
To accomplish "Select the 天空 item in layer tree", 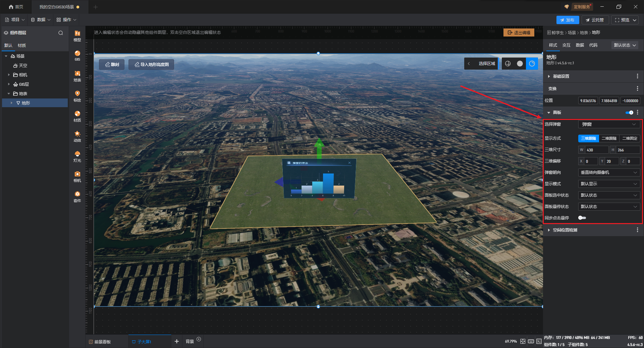I will [x=23, y=66].
